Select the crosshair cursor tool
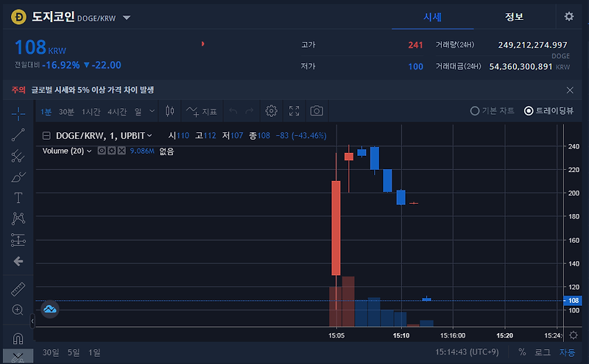The image size is (589, 364). tap(18, 113)
